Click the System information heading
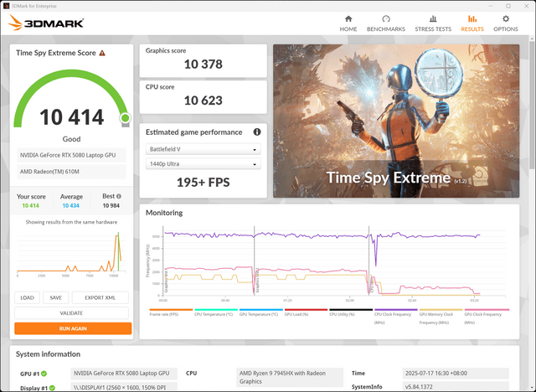 (x=48, y=354)
